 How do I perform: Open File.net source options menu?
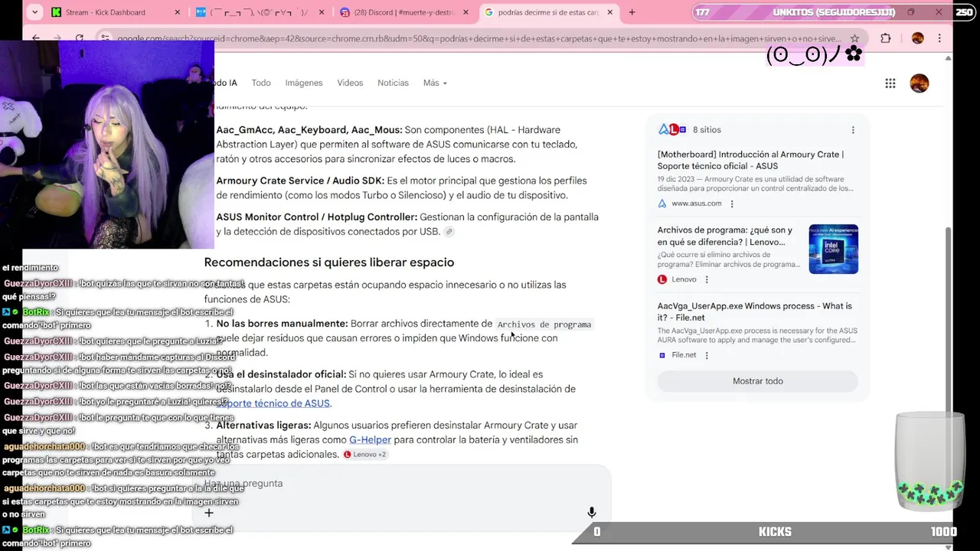click(707, 355)
